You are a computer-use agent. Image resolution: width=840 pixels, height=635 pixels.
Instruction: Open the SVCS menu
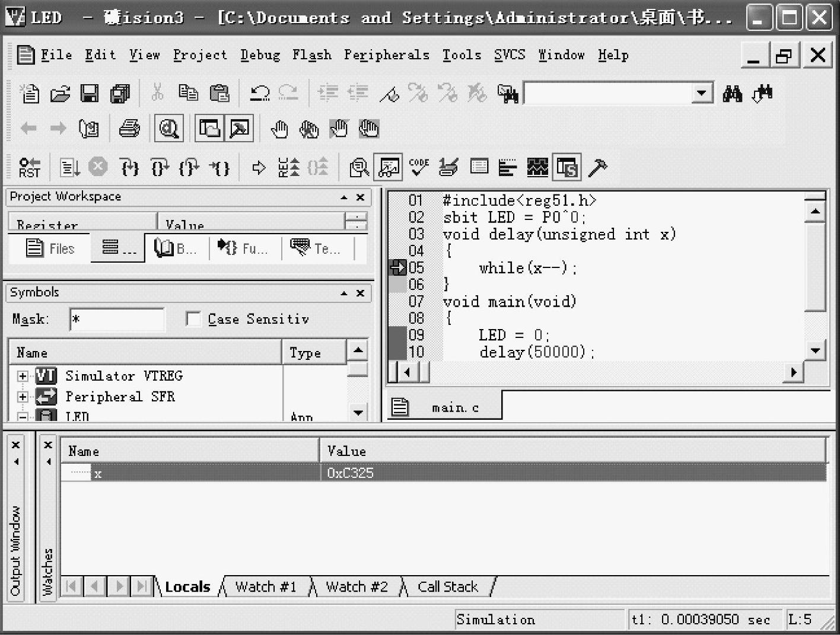(x=510, y=55)
